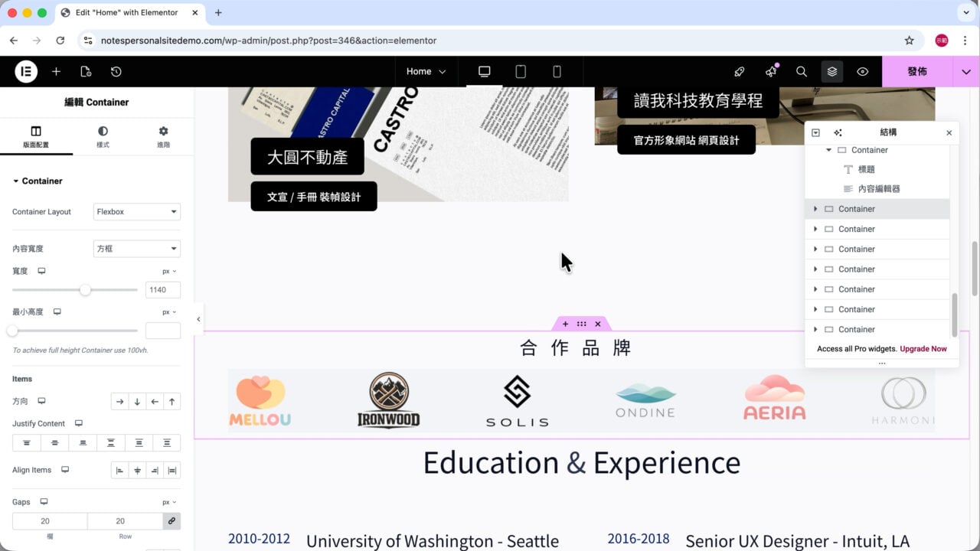Click the plus on the pink container handle
The image size is (980, 551).
(x=565, y=324)
